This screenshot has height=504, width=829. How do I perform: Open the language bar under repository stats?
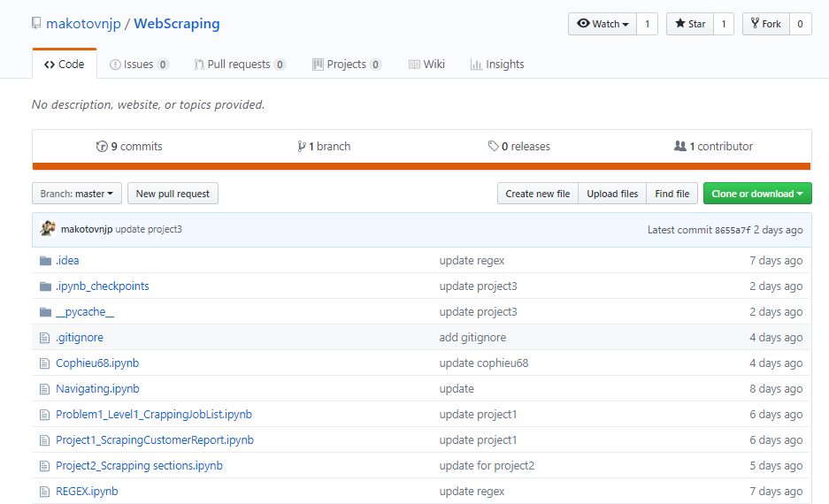point(421,166)
